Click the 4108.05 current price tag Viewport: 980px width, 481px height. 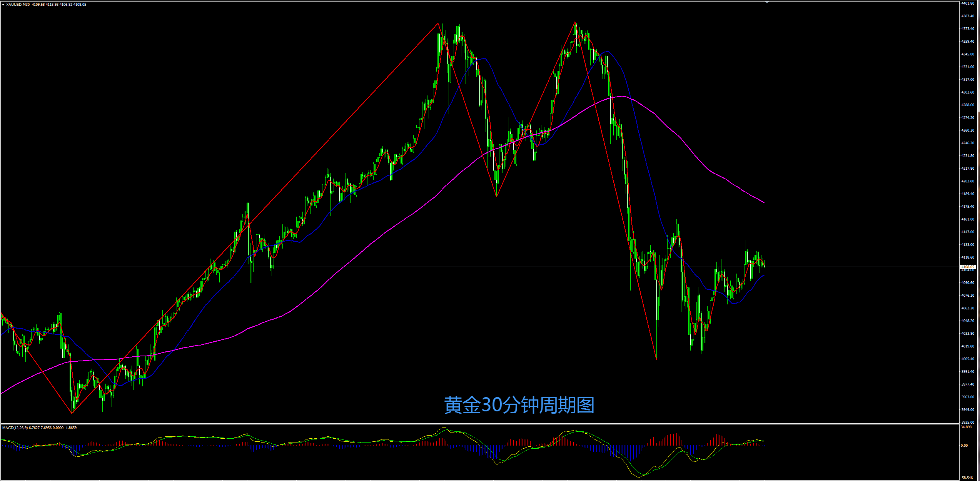(967, 267)
